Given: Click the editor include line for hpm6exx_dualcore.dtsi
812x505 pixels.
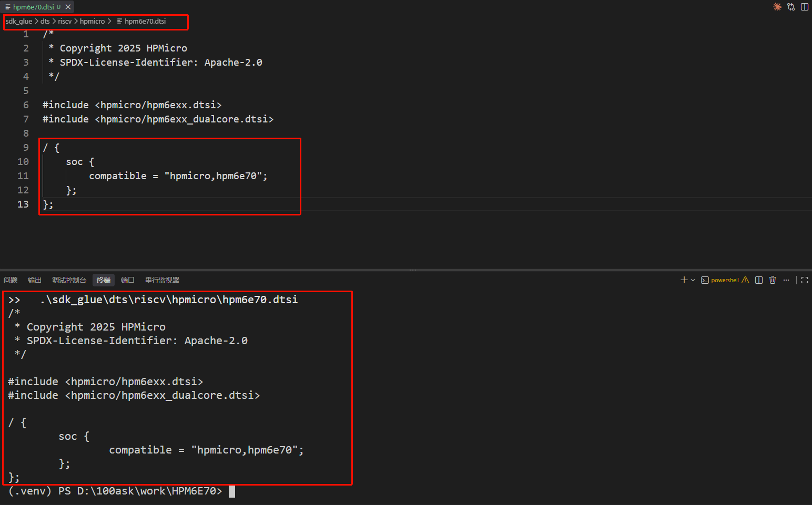Looking at the screenshot, I should tap(158, 119).
